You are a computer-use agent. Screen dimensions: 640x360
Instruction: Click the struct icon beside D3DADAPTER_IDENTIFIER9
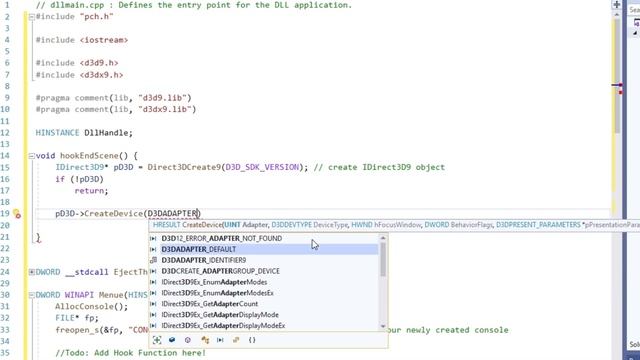point(153,260)
